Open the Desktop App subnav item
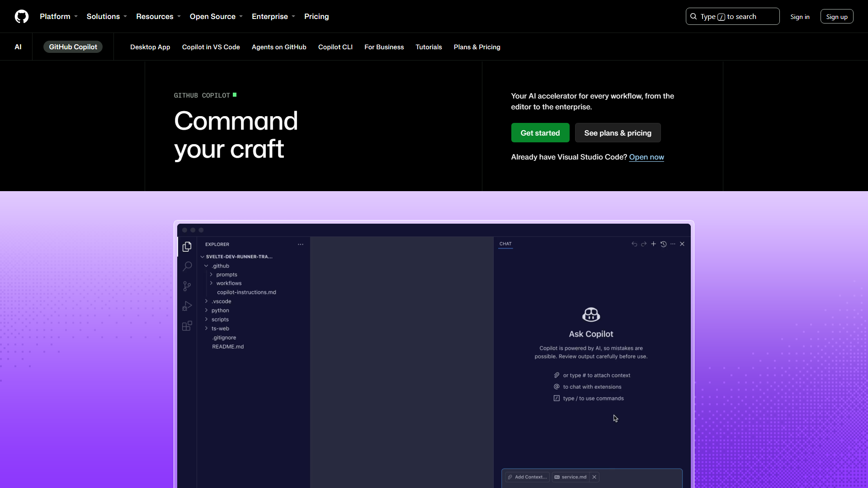 click(150, 47)
